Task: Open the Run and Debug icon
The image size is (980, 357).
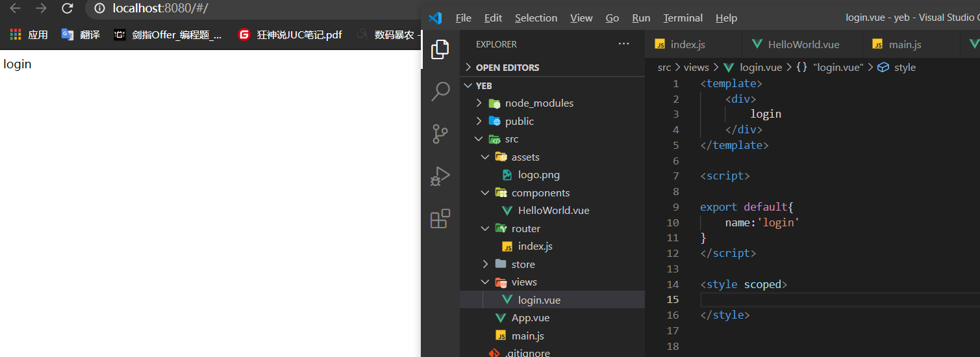Action: 440,176
